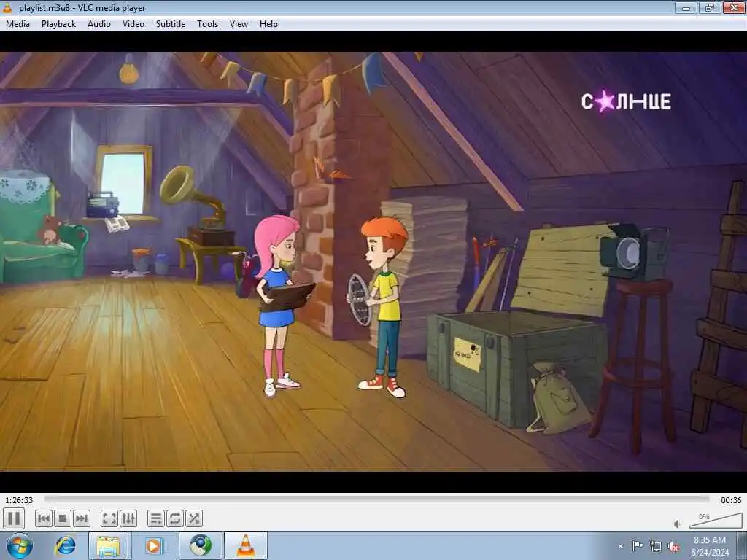Toggle loop repeat mode
This screenshot has height=560, width=747.
[x=175, y=518]
